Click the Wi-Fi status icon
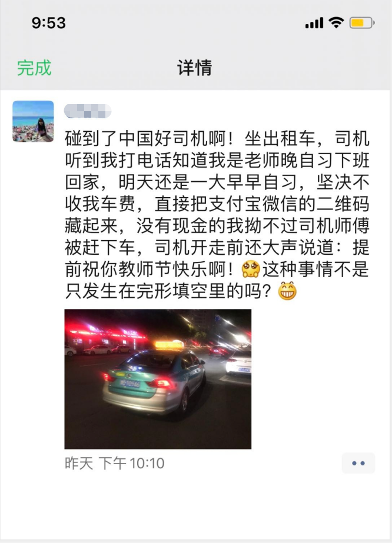Viewport: 392px width, 543px height. [336, 23]
